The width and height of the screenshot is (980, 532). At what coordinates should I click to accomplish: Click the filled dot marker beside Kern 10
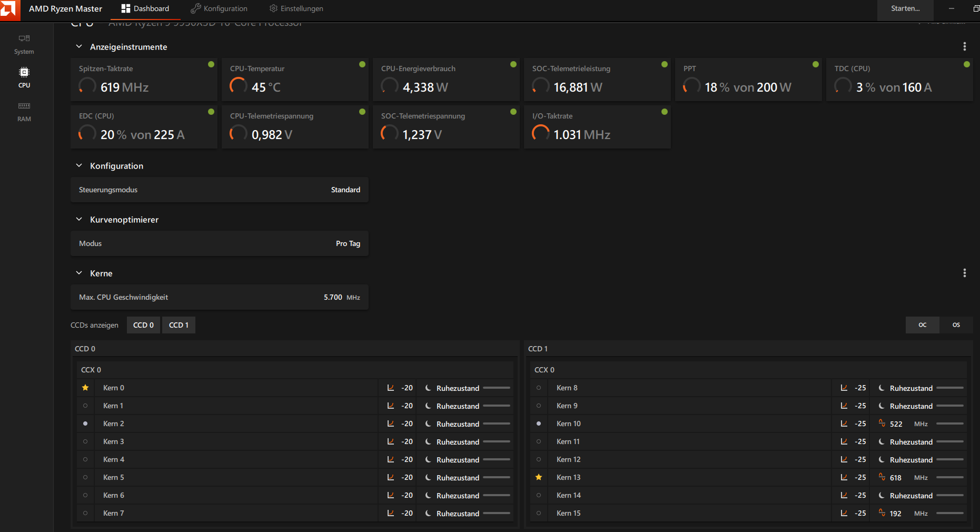[539, 423]
